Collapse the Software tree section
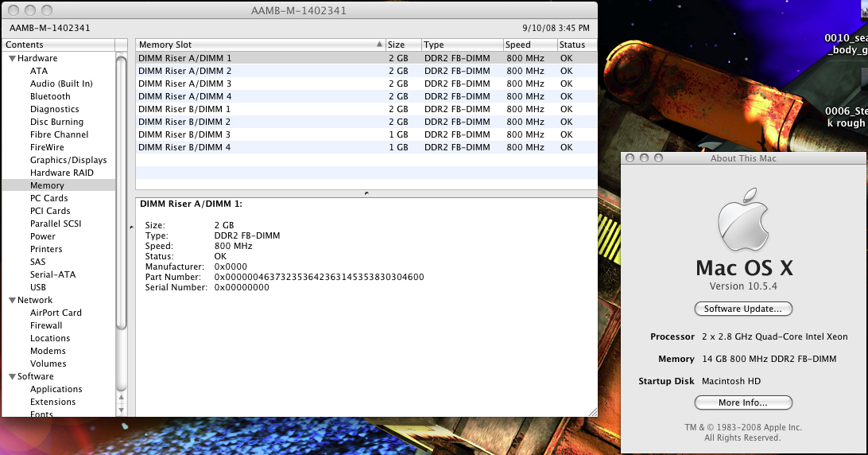The image size is (868, 455). click(x=12, y=377)
